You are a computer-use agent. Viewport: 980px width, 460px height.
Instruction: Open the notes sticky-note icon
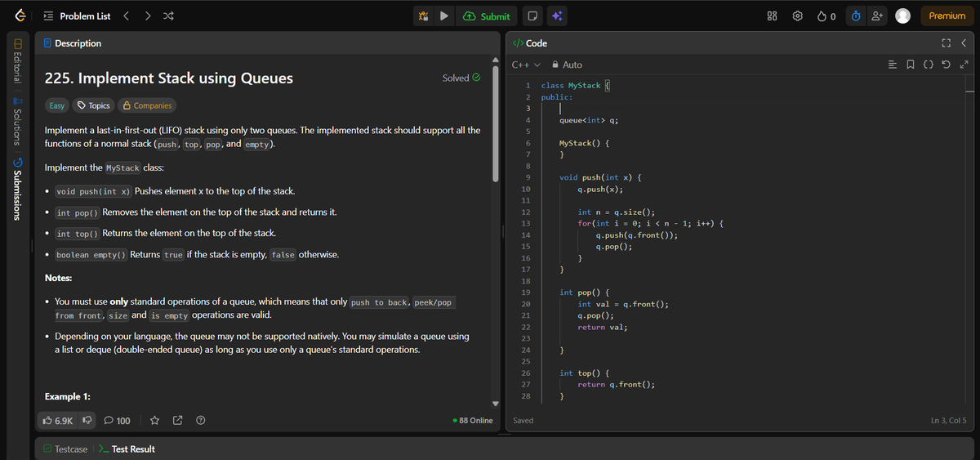[x=532, y=16]
